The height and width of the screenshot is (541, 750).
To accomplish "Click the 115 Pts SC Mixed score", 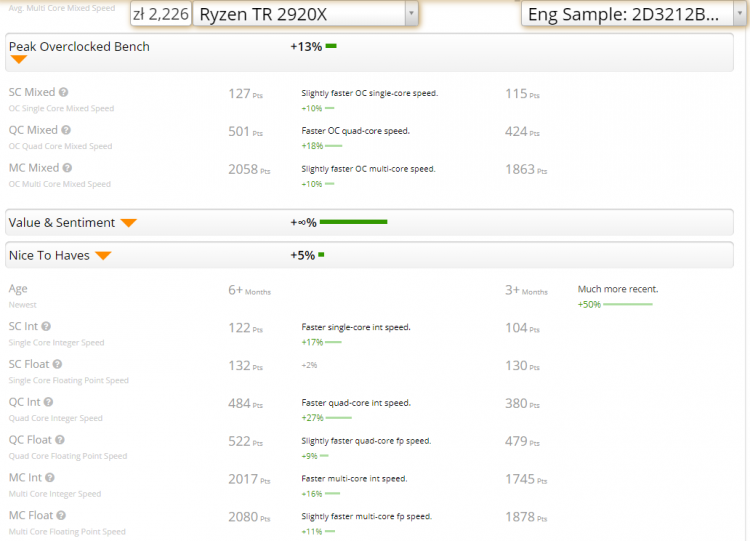I will (x=522, y=94).
